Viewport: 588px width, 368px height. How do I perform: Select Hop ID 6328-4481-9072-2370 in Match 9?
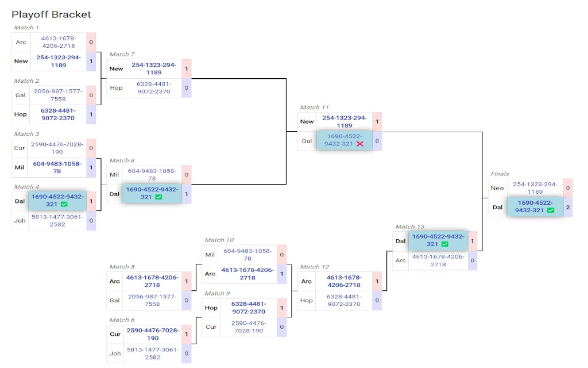249,308
